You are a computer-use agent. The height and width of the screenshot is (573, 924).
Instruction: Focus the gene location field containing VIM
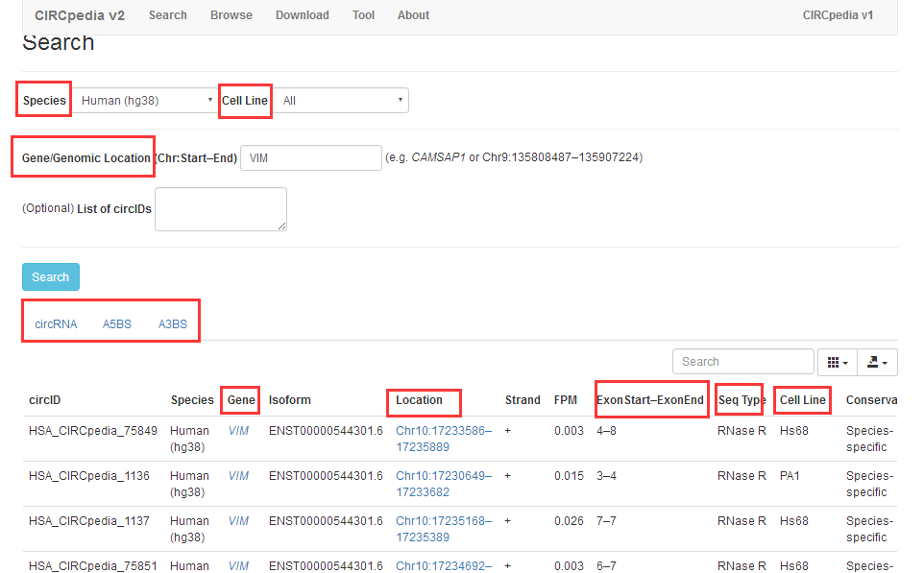pyautogui.click(x=310, y=157)
